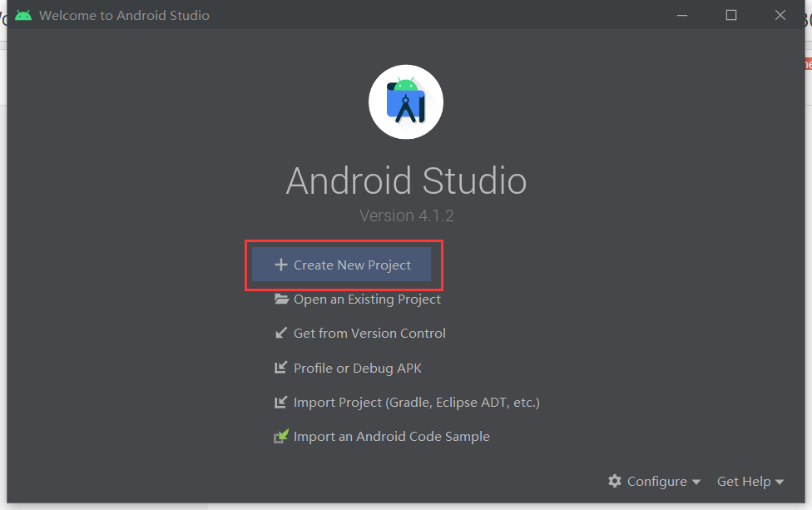Click the arrow icon beside Get from Version Control
Image resolution: width=812 pixels, height=510 pixels.
[280, 333]
